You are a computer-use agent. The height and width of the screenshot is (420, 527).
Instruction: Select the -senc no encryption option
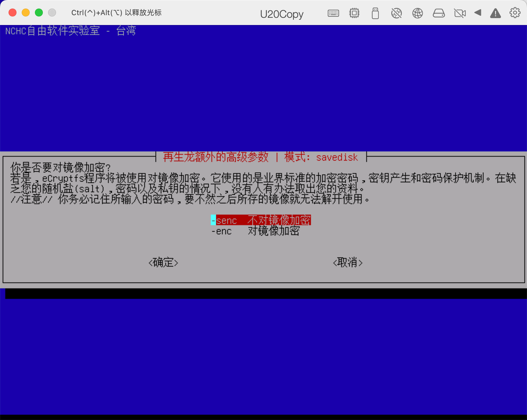(x=261, y=220)
